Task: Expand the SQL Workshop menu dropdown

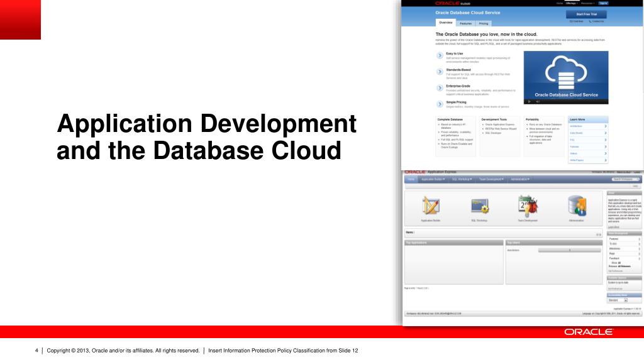Action: click(x=462, y=179)
